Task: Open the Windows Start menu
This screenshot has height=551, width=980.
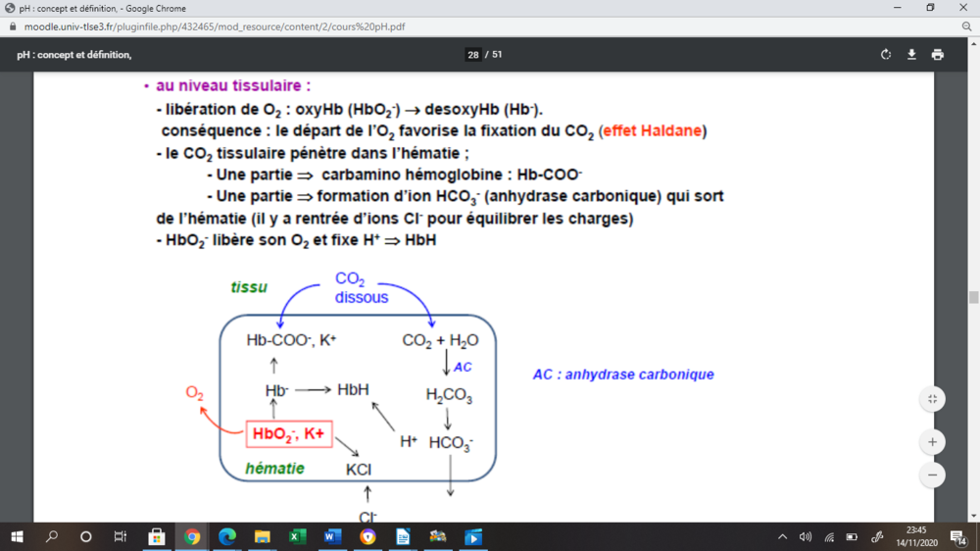Action: (17, 536)
